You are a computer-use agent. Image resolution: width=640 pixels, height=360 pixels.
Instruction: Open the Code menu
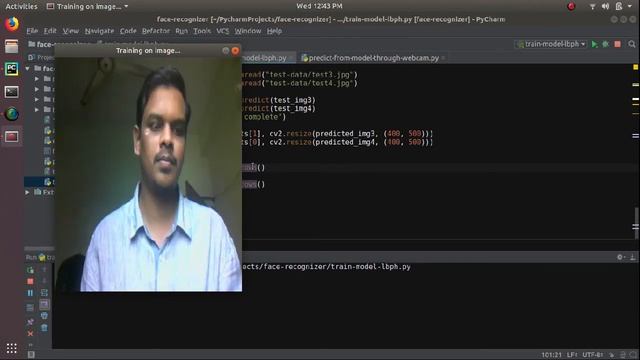pos(128,31)
